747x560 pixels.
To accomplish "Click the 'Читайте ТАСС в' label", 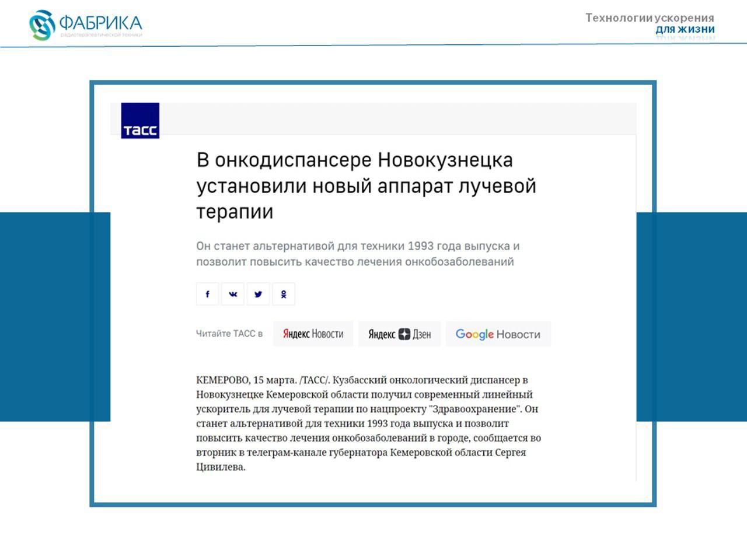I will click(x=229, y=334).
